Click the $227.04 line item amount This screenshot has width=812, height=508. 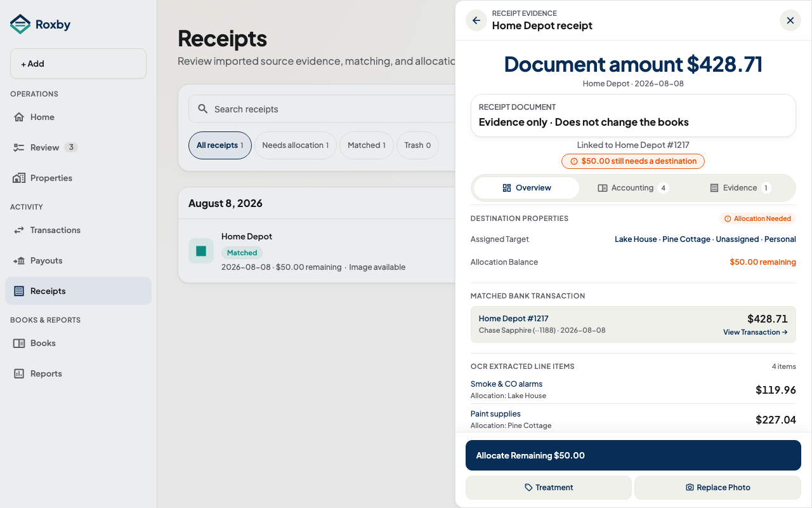(x=776, y=420)
